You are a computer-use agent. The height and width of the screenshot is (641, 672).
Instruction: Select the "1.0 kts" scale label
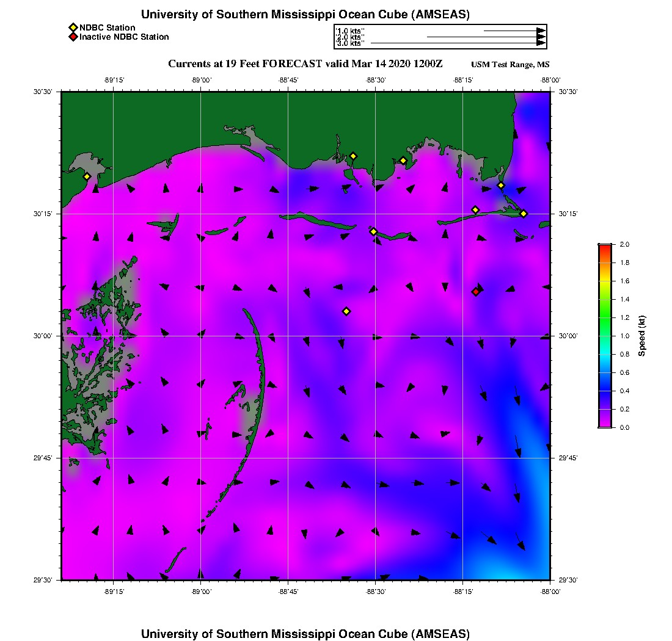(x=350, y=30)
